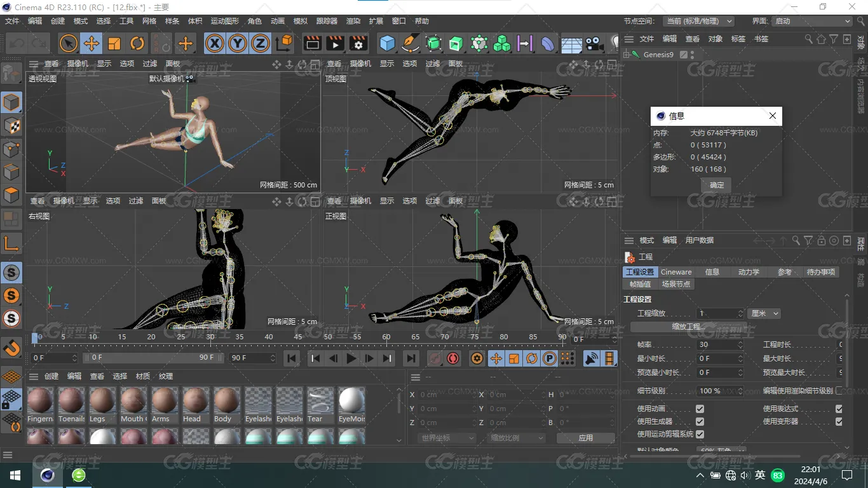Jump to end of timeline
Viewport: 868px width, 488px height.
pos(411,358)
